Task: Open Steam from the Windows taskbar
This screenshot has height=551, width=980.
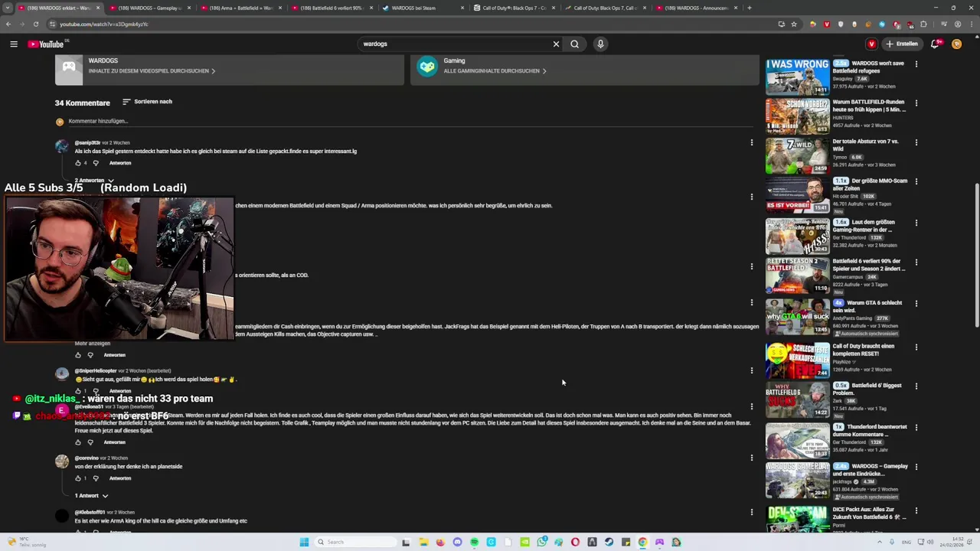Action: (609, 542)
